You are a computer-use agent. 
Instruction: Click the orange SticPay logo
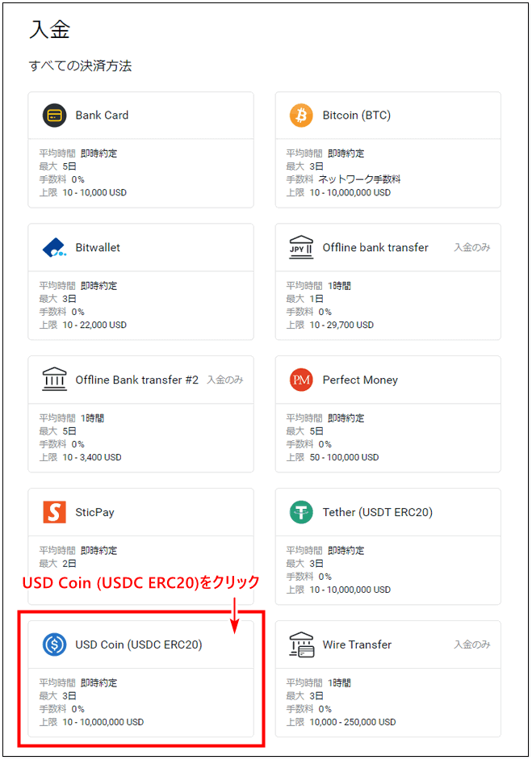[54, 512]
